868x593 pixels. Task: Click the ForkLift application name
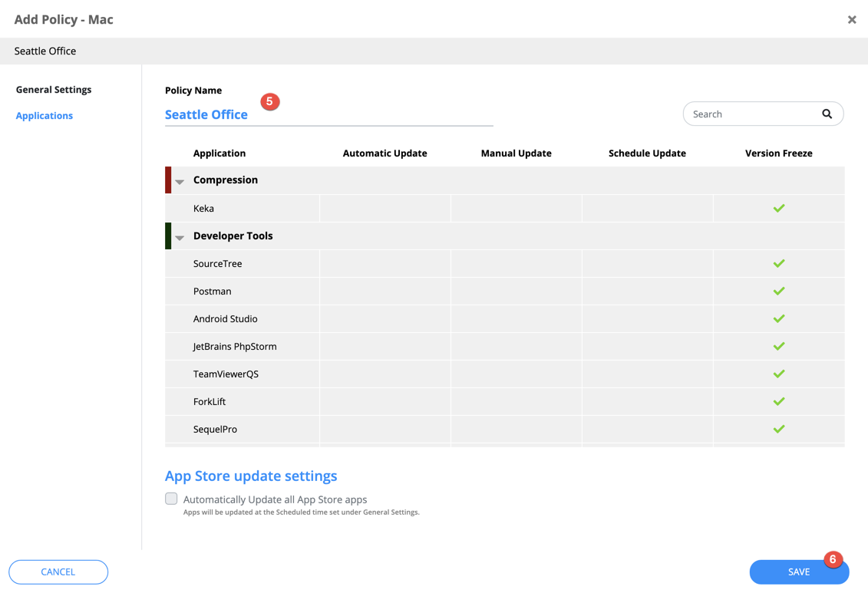tap(210, 402)
